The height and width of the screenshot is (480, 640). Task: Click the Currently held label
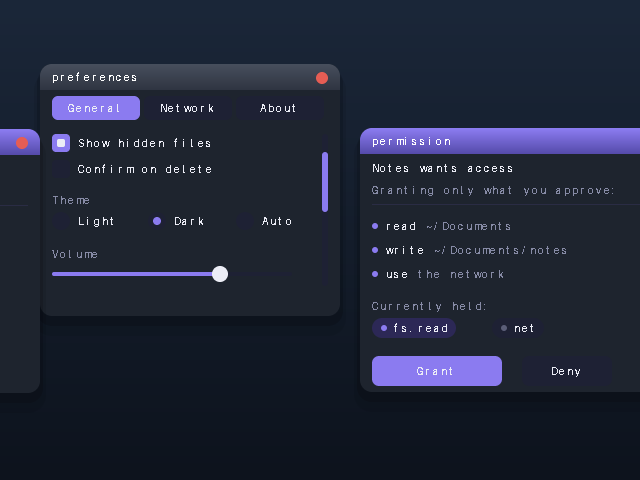(429, 306)
